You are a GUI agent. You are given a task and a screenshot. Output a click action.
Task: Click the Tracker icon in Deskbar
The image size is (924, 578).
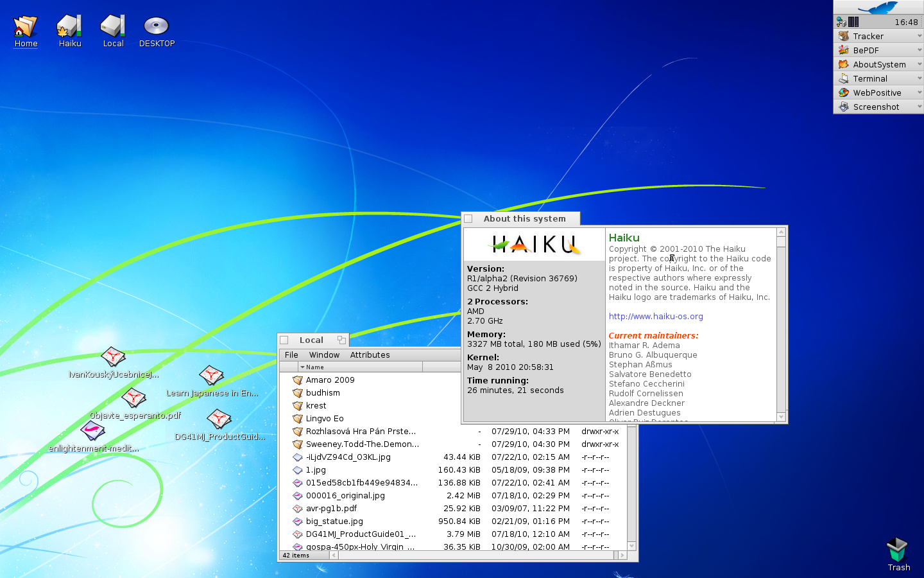click(844, 36)
